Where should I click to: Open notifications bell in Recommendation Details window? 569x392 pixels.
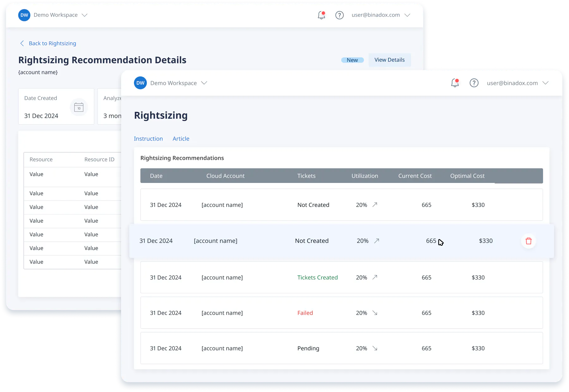(x=321, y=15)
